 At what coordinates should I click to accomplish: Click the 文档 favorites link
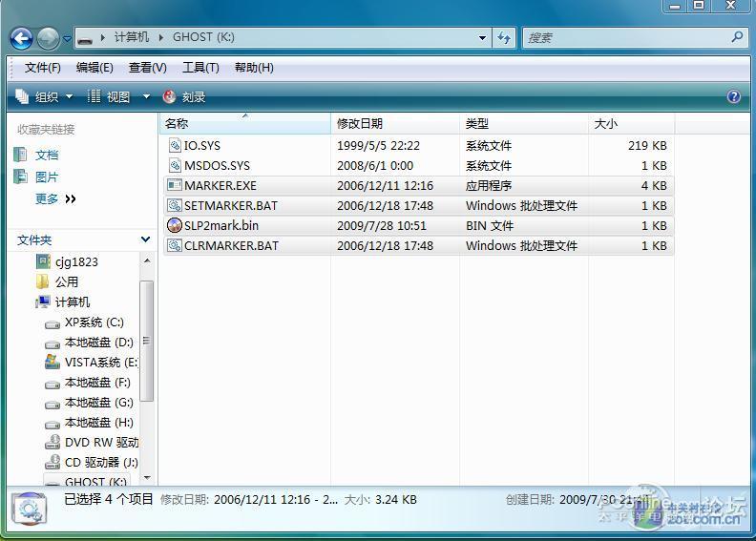click(46, 156)
